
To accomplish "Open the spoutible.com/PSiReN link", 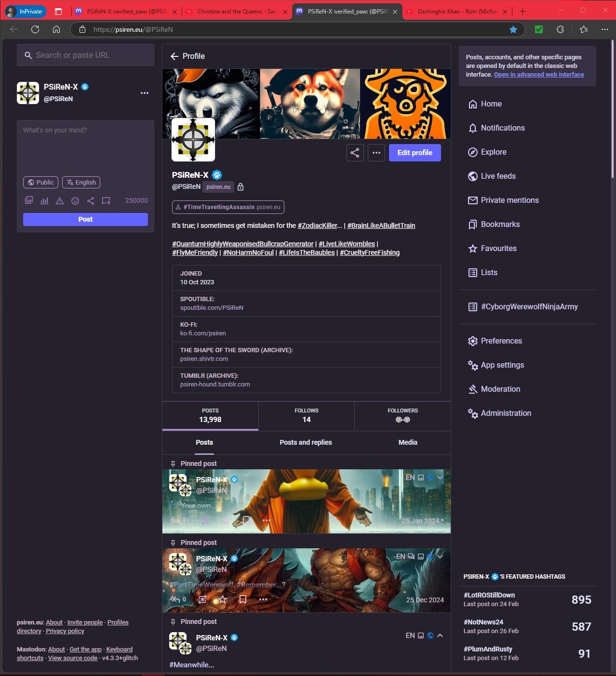I will tap(212, 307).
